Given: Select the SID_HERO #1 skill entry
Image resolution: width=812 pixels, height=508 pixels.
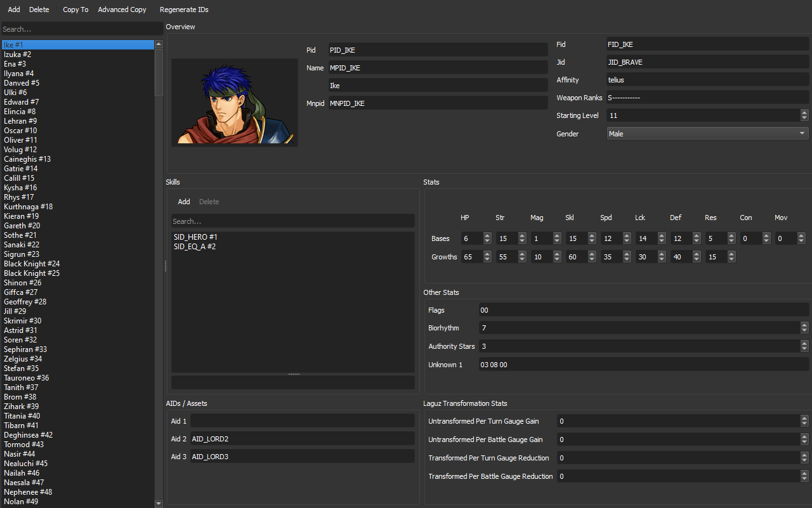Looking at the screenshot, I should pyautogui.click(x=195, y=236).
